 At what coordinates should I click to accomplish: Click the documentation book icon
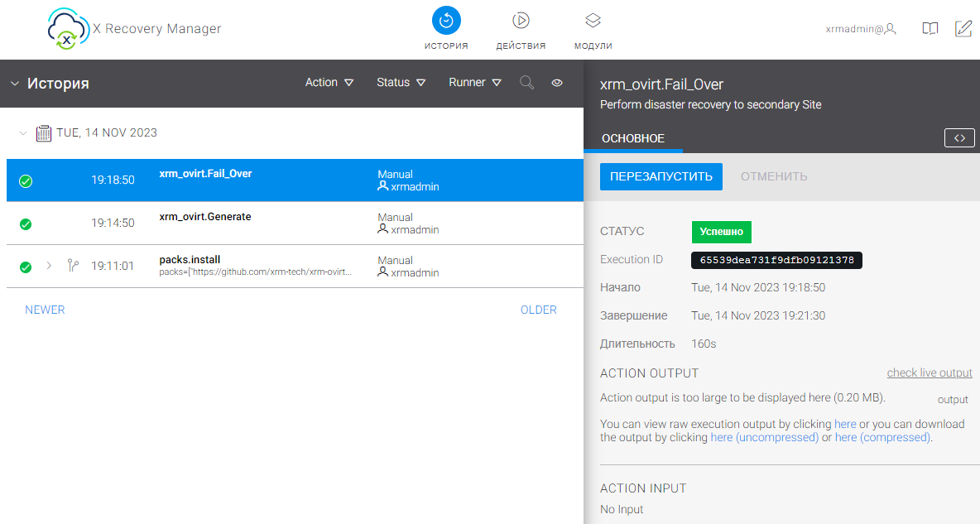point(930,29)
